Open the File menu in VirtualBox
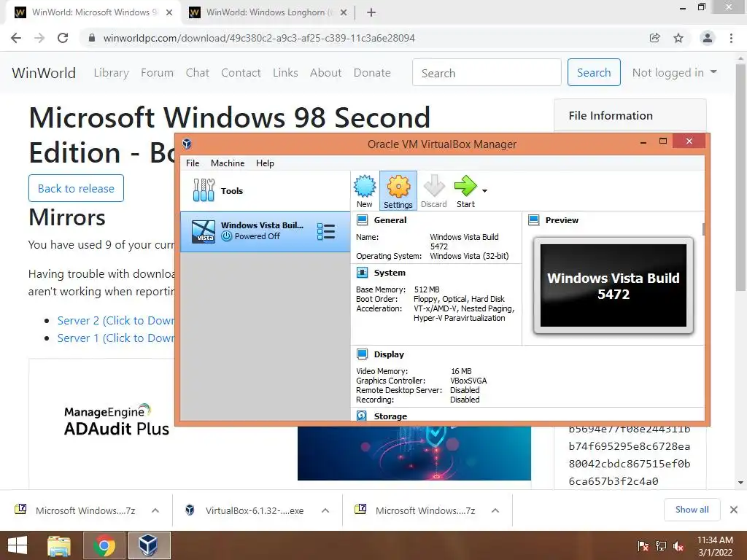747x560 pixels. pos(193,163)
